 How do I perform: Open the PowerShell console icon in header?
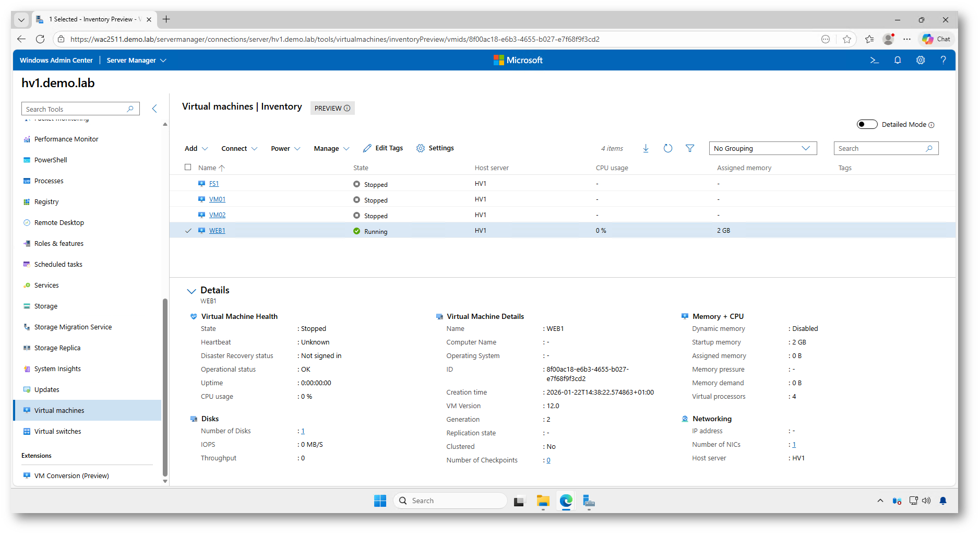coord(875,61)
